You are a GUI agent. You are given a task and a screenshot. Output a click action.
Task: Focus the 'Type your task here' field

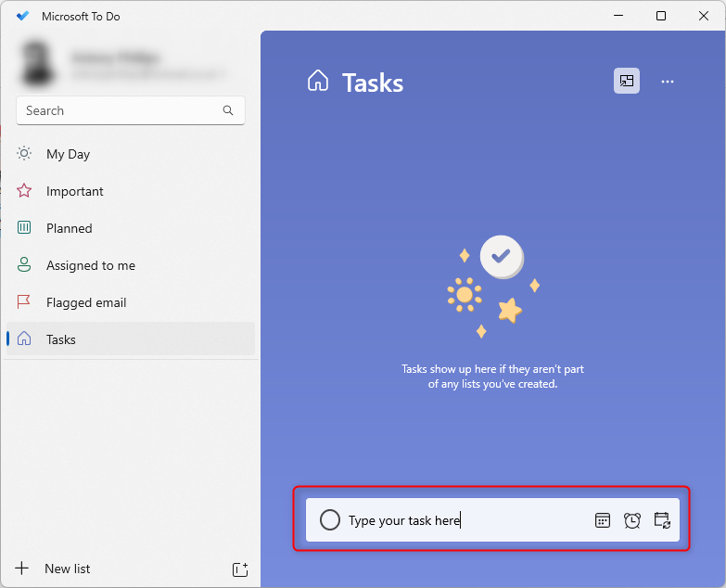pos(464,520)
